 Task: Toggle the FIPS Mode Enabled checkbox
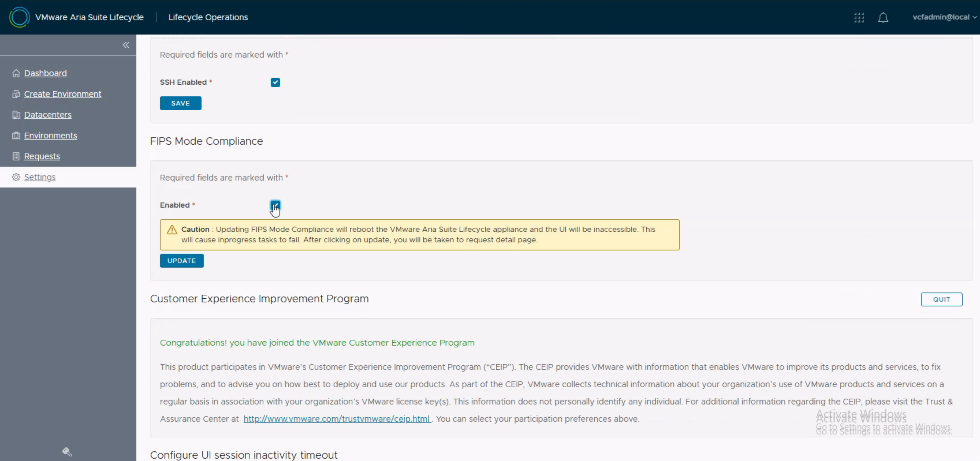pos(275,205)
